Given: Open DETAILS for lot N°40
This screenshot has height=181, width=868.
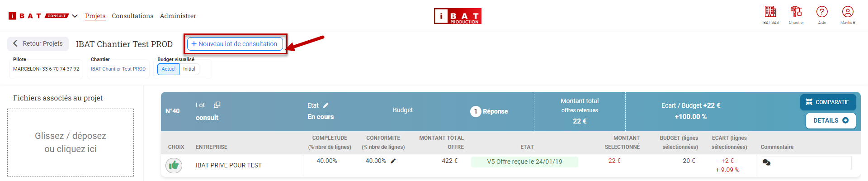Looking at the screenshot, I should 830,121.
